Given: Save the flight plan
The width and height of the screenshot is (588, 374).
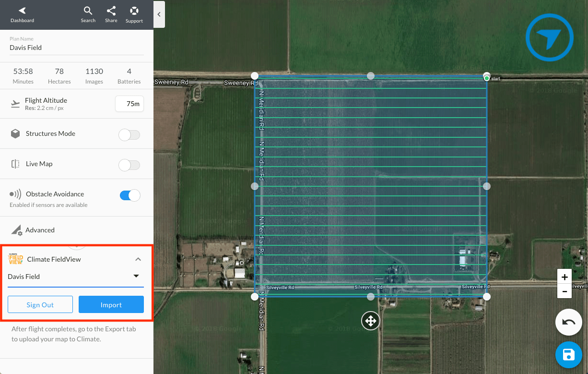Looking at the screenshot, I should 568,354.
